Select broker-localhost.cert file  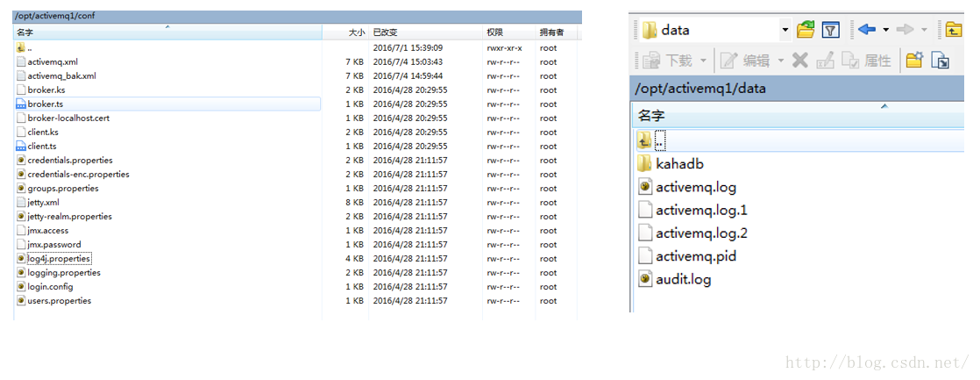pyautogui.click(x=68, y=118)
